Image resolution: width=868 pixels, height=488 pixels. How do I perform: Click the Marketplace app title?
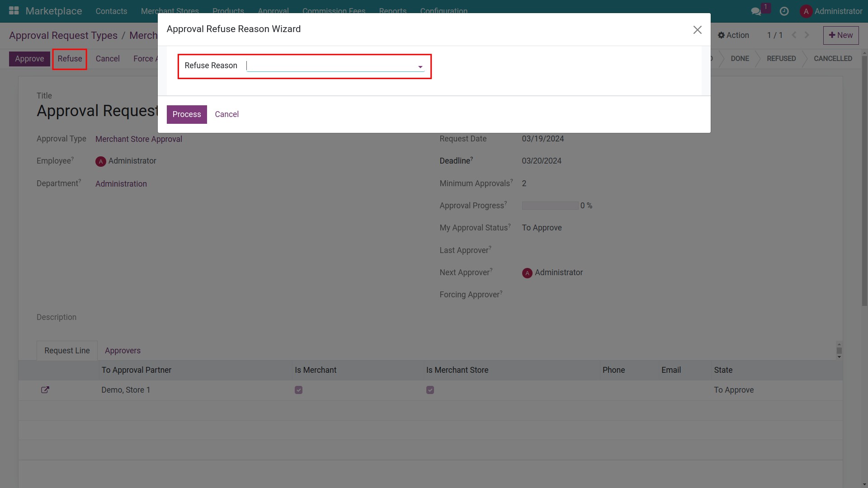coord(54,11)
